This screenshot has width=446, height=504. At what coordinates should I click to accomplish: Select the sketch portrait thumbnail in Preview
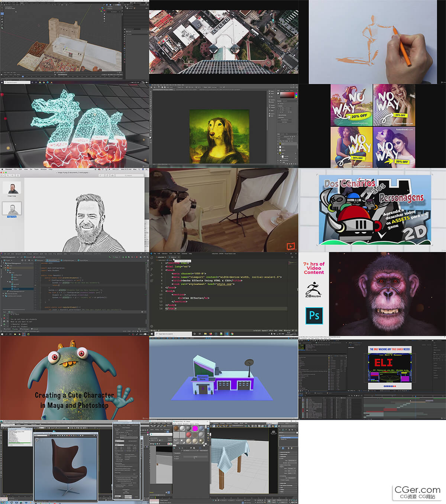(x=12, y=208)
